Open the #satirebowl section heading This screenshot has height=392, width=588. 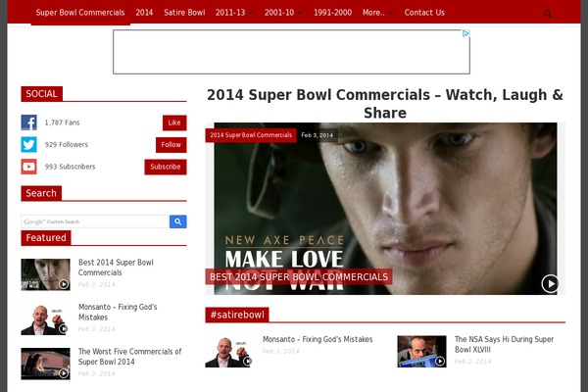click(237, 315)
